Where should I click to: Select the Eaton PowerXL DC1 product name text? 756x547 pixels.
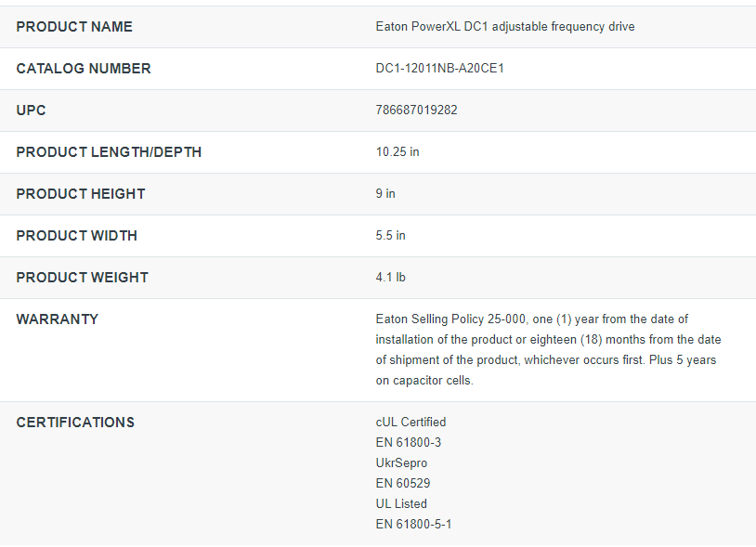[x=505, y=27]
